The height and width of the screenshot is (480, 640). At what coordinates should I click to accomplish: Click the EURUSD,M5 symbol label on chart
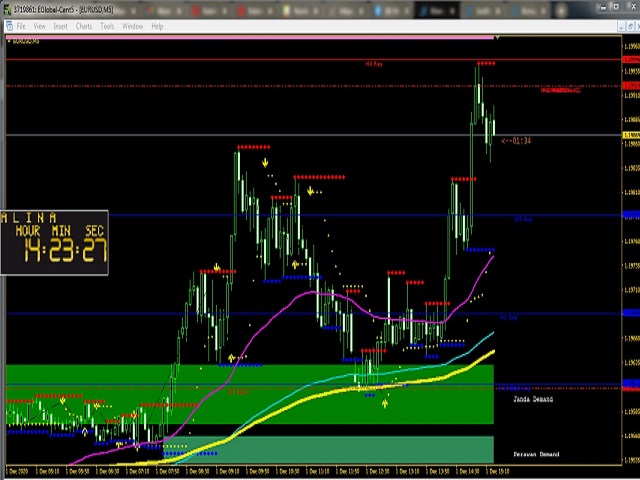point(25,41)
